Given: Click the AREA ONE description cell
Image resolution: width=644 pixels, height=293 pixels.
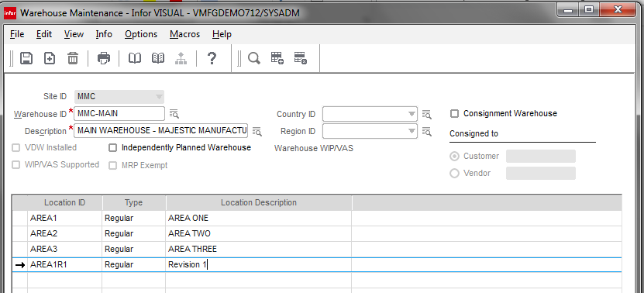Looking at the screenshot, I should pos(258,219).
